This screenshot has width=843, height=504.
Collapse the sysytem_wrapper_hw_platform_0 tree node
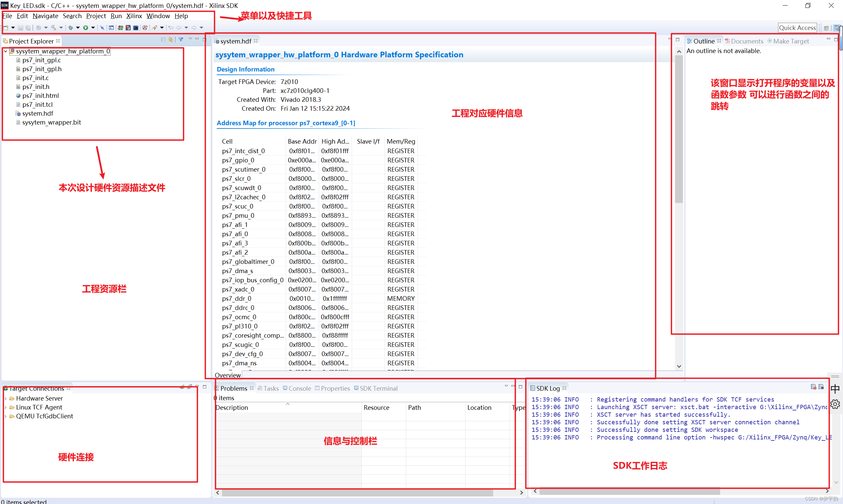(5, 51)
